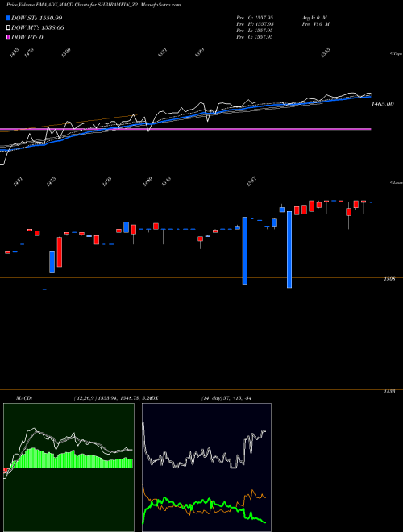
Task: Click the thick green line in ADX panel
Action: 204,501
